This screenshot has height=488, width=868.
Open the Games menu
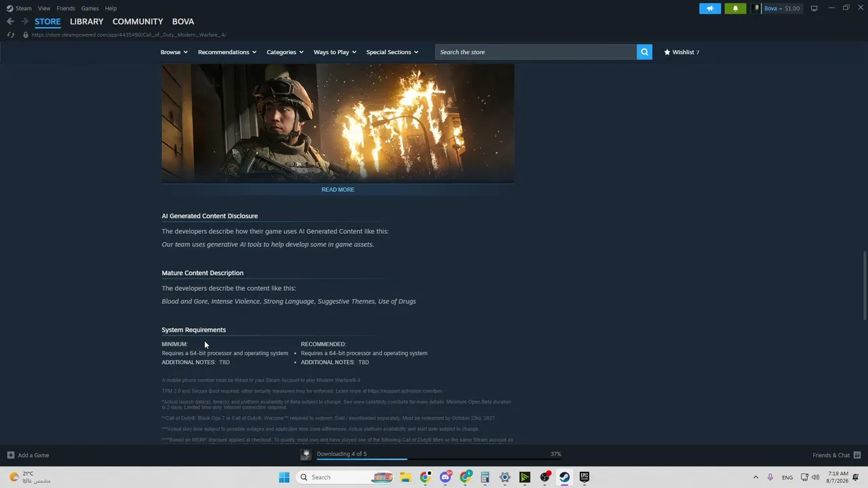point(90,8)
